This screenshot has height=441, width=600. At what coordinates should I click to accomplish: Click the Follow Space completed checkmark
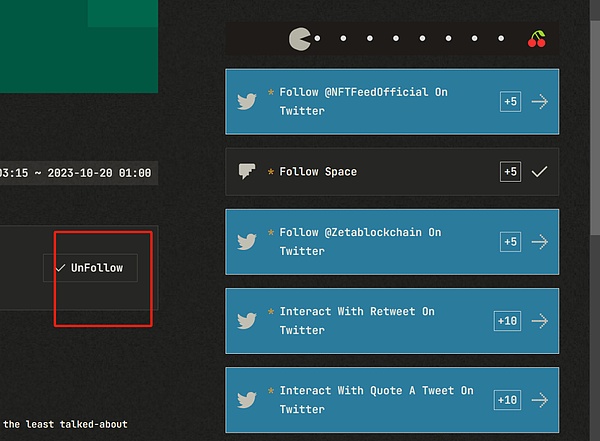(x=540, y=171)
